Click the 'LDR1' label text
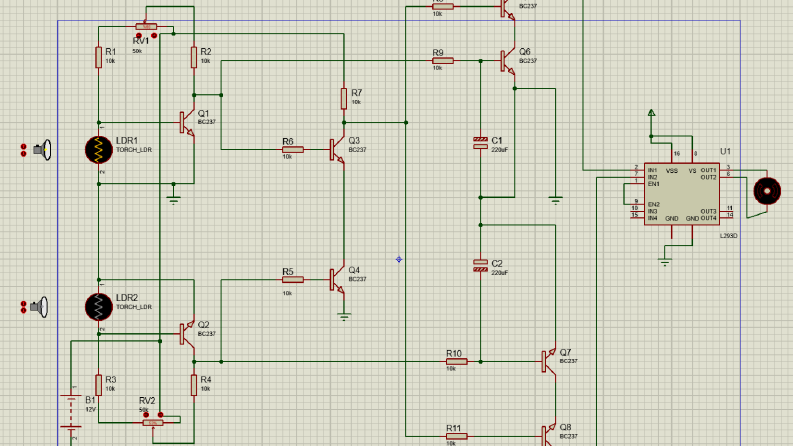The width and height of the screenshot is (793, 446). click(127, 141)
